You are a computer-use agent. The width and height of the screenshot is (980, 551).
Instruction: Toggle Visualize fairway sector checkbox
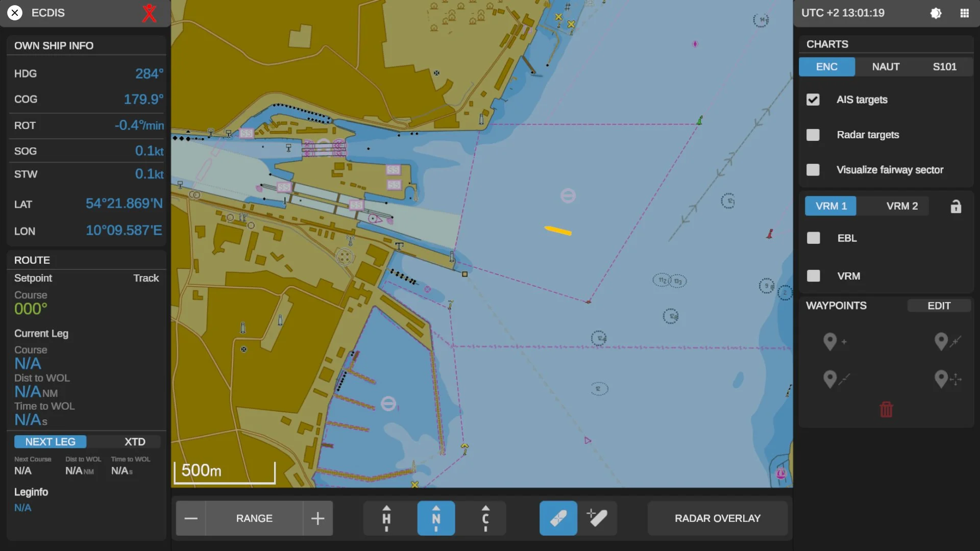(813, 170)
